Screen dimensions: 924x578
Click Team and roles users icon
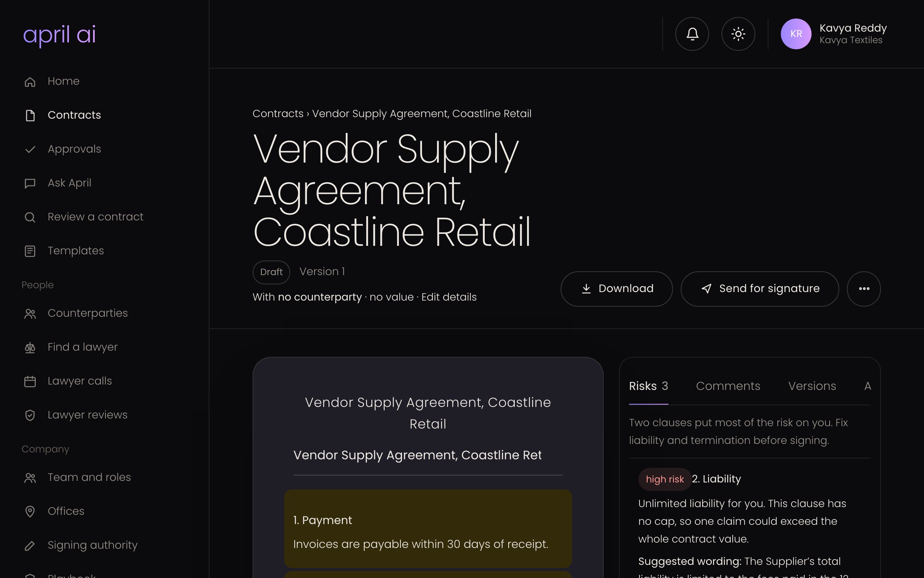pos(30,477)
